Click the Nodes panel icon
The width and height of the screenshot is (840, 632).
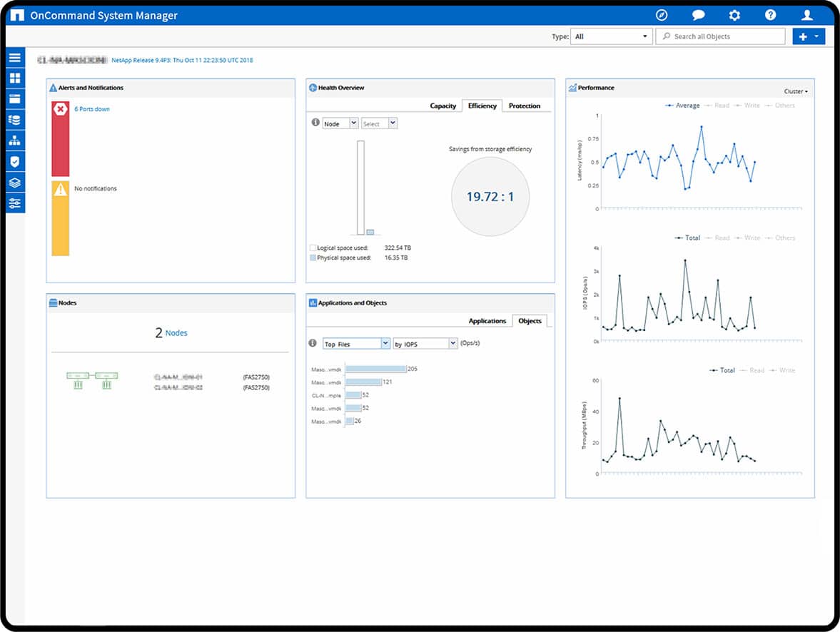tap(53, 303)
